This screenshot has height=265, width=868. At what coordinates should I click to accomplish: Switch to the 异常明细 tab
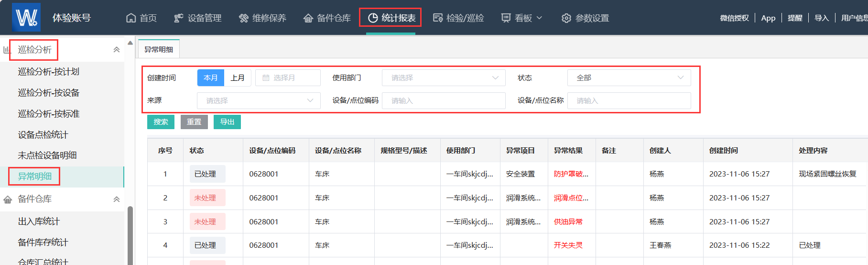159,49
